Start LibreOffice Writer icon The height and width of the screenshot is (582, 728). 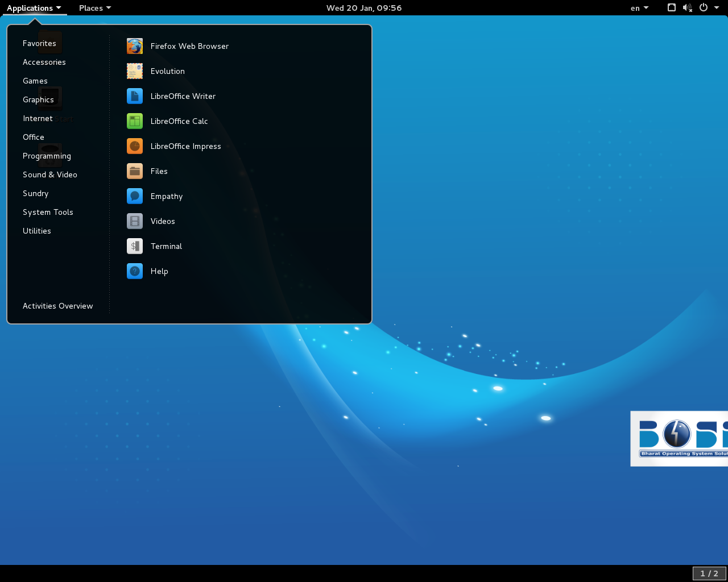pyautogui.click(x=135, y=96)
